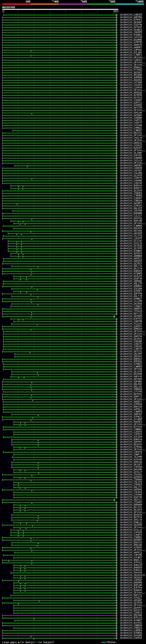Open hit UniRef100_Q8FH56
This screenshot has height=644, width=146.
[131, 17]
